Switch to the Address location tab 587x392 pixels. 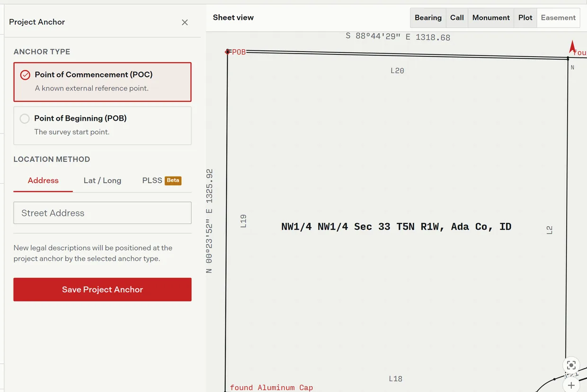43,180
